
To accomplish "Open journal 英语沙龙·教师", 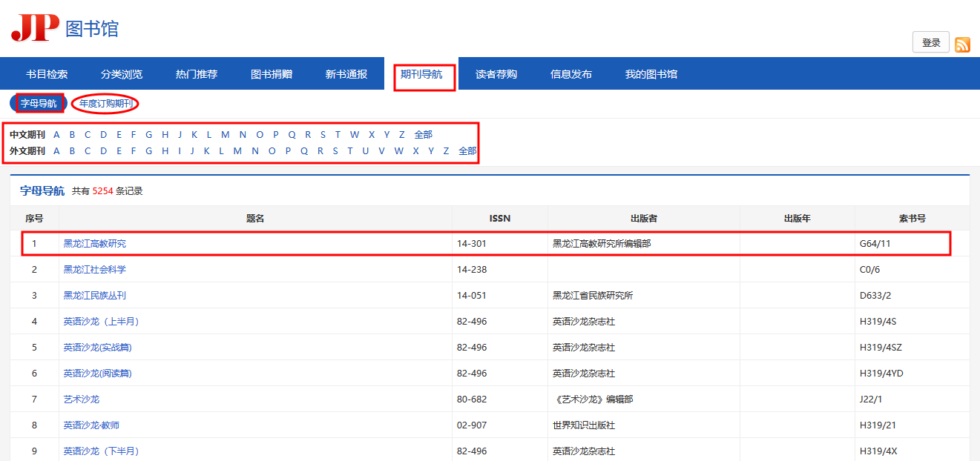I will click(91, 425).
